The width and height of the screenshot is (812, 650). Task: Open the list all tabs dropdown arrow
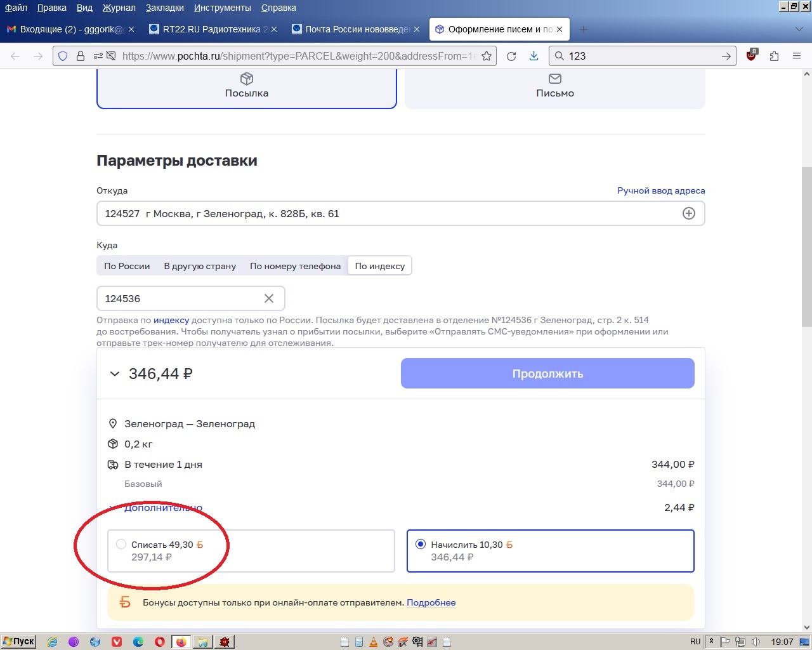pos(799,29)
